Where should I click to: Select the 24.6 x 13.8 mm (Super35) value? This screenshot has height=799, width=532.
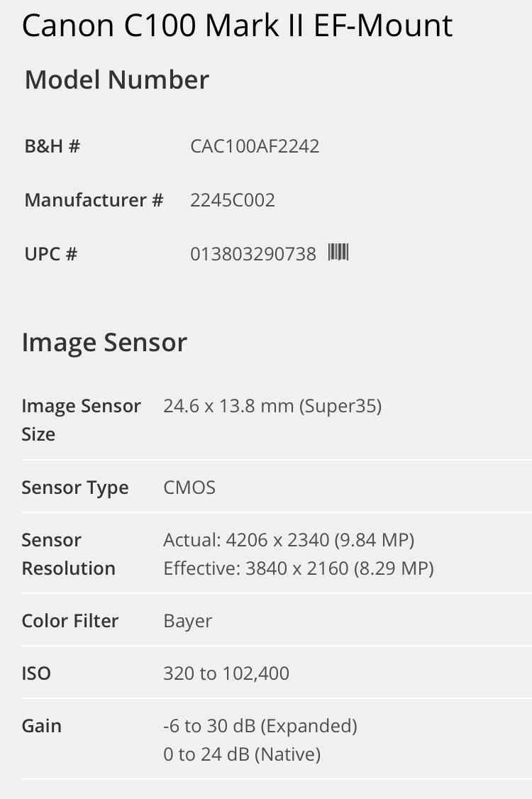pos(272,406)
